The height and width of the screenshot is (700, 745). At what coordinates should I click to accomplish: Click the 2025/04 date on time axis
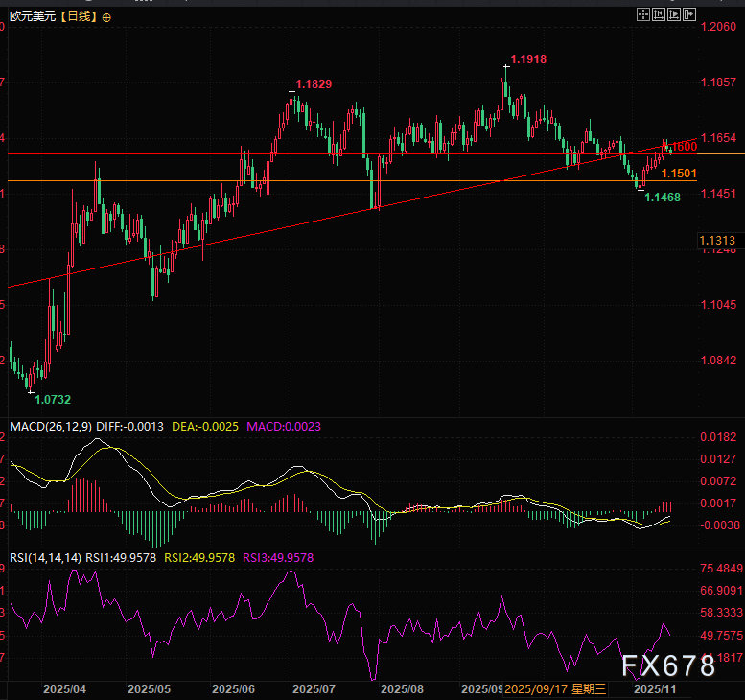click(65, 688)
